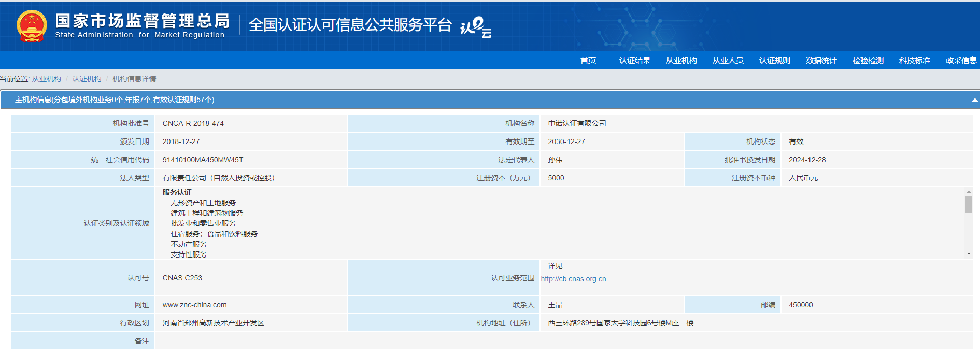Open the 科技标准 navigation item
The height and width of the screenshot is (355, 980).
(x=914, y=61)
